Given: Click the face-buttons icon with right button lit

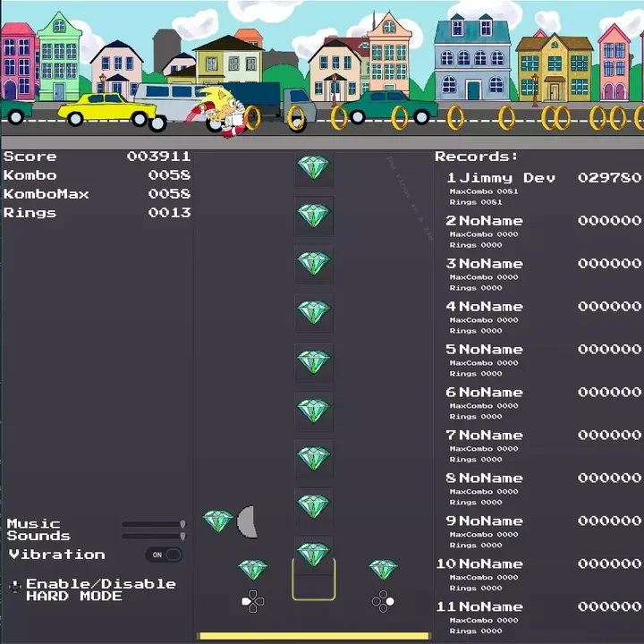Looking at the screenshot, I should [383, 601].
